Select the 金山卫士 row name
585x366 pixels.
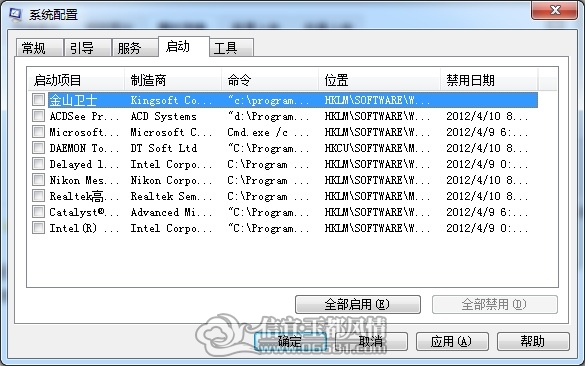coord(73,100)
